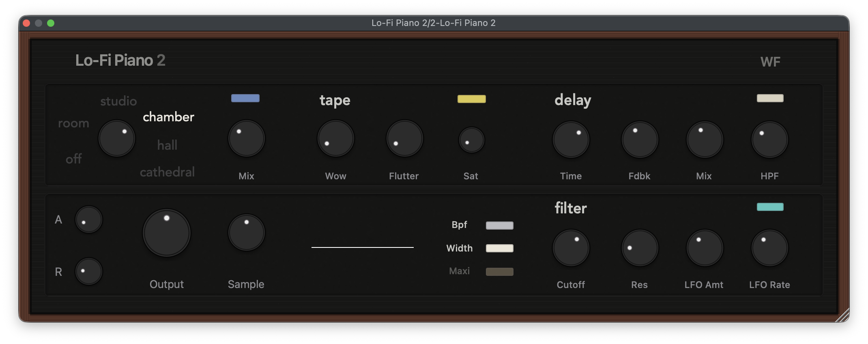Toggle the Bpf filter mode switch
This screenshot has height=344, width=868.
[x=500, y=225]
